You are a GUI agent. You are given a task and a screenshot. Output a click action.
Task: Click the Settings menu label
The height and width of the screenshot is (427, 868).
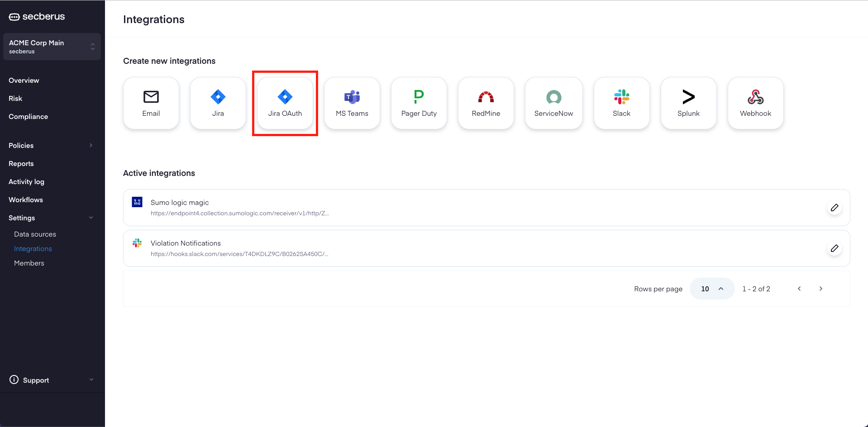[22, 218]
